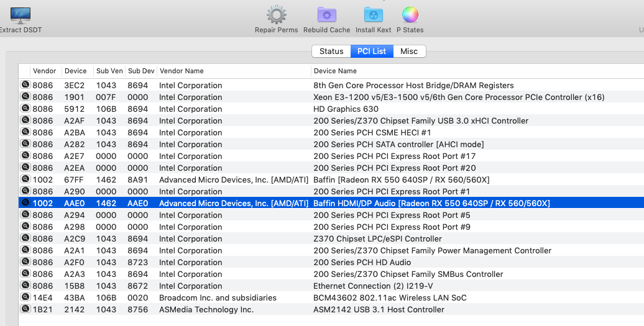The height and width of the screenshot is (326, 644).
Task: Click 'Broadcom Inc. and subsidiaries' vendor name
Action: tap(218, 297)
